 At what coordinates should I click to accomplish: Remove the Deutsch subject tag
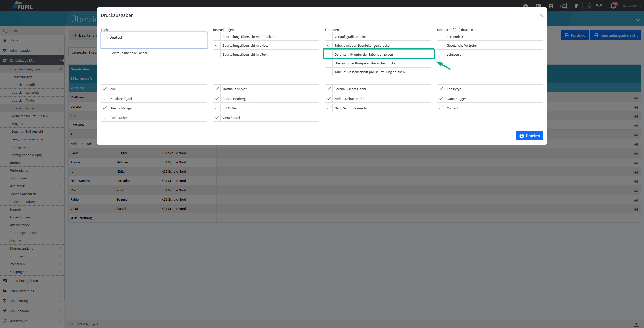point(107,37)
